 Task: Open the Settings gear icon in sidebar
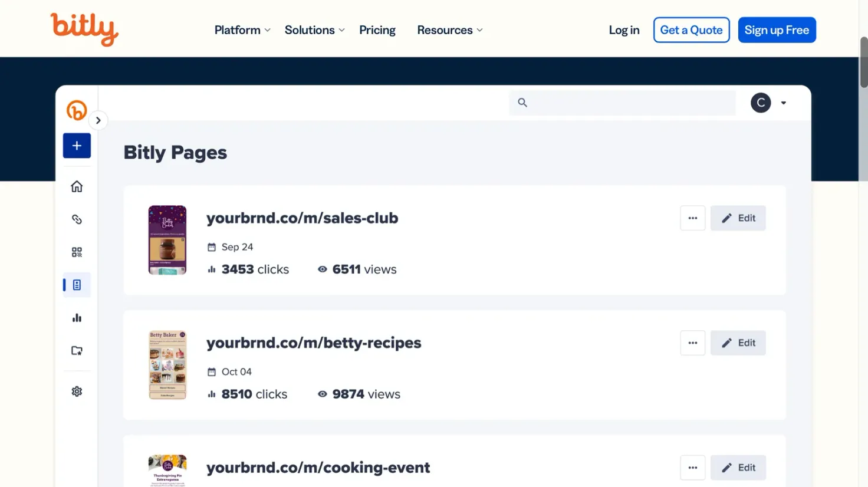77,391
